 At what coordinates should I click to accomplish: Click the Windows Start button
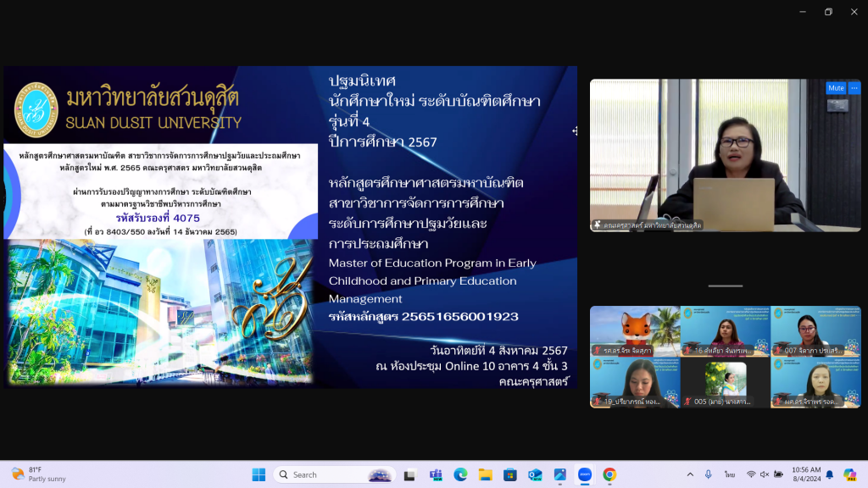[259, 474]
